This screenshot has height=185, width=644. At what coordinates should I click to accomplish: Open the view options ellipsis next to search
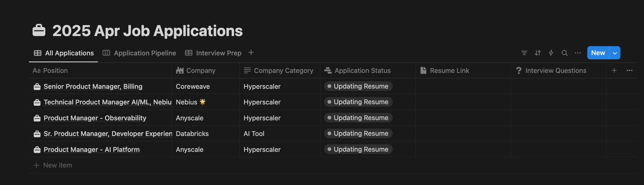[578, 53]
